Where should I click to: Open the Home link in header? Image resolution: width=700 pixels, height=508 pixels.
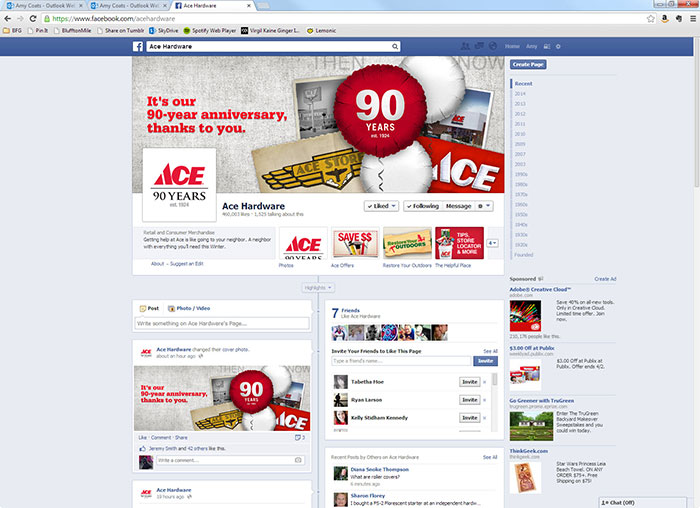click(x=512, y=46)
